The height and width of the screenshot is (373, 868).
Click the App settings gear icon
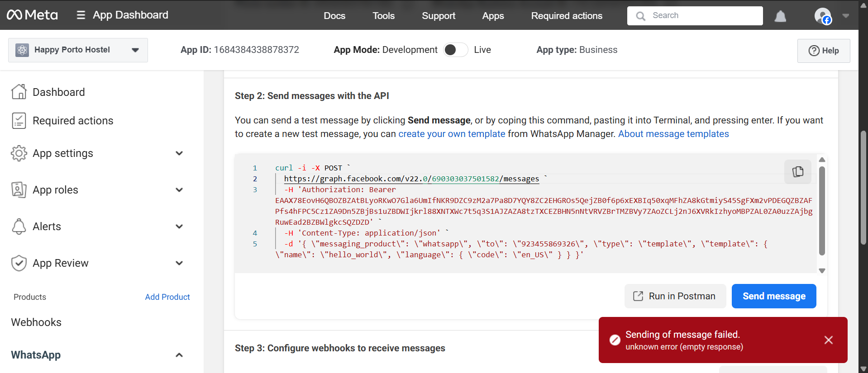[19, 153]
